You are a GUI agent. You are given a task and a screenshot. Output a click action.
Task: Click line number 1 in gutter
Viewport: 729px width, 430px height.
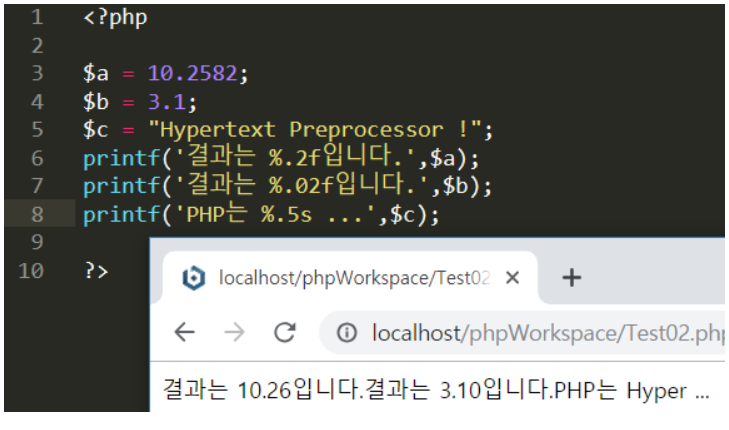(x=37, y=18)
